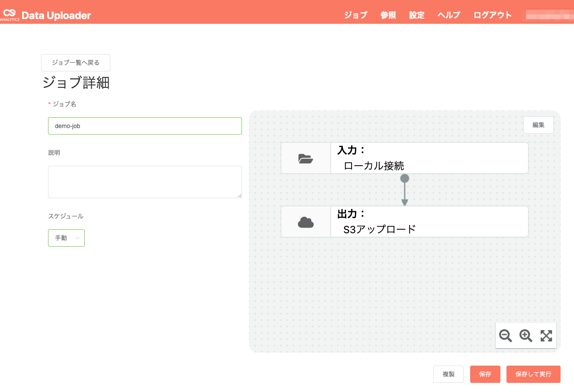Click the 編集 button on the flow canvas

(538, 125)
